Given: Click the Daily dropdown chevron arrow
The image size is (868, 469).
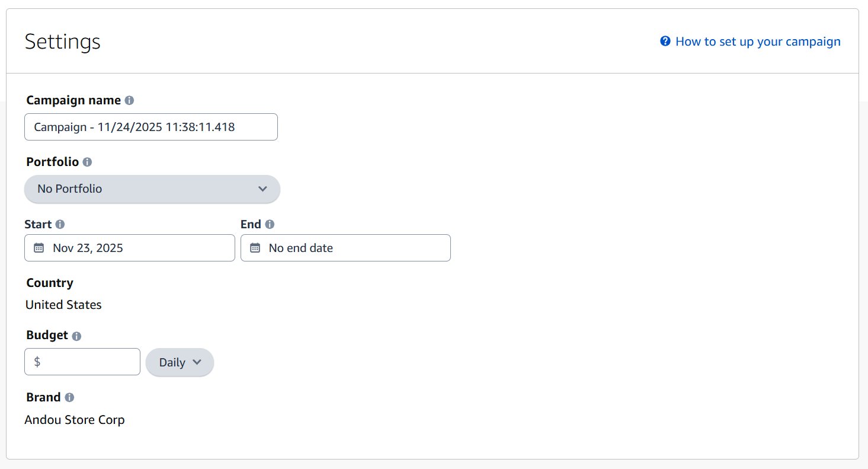Looking at the screenshot, I should 196,362.
